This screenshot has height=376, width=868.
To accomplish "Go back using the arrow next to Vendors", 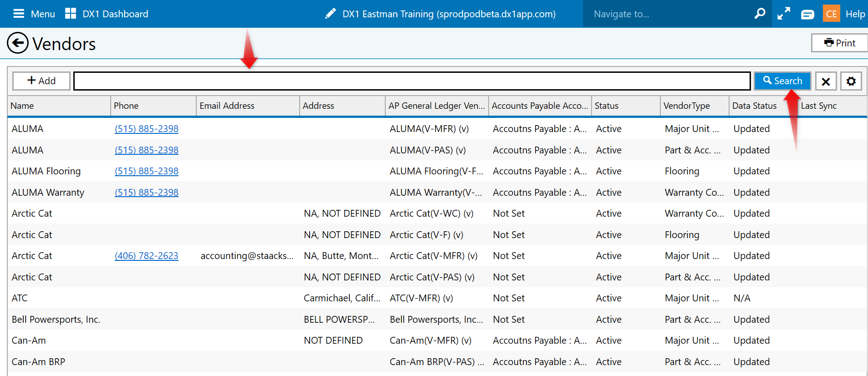I will coord(18,43).
